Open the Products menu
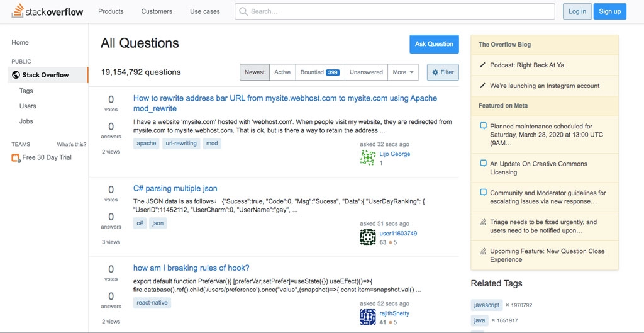 (111, 11)
